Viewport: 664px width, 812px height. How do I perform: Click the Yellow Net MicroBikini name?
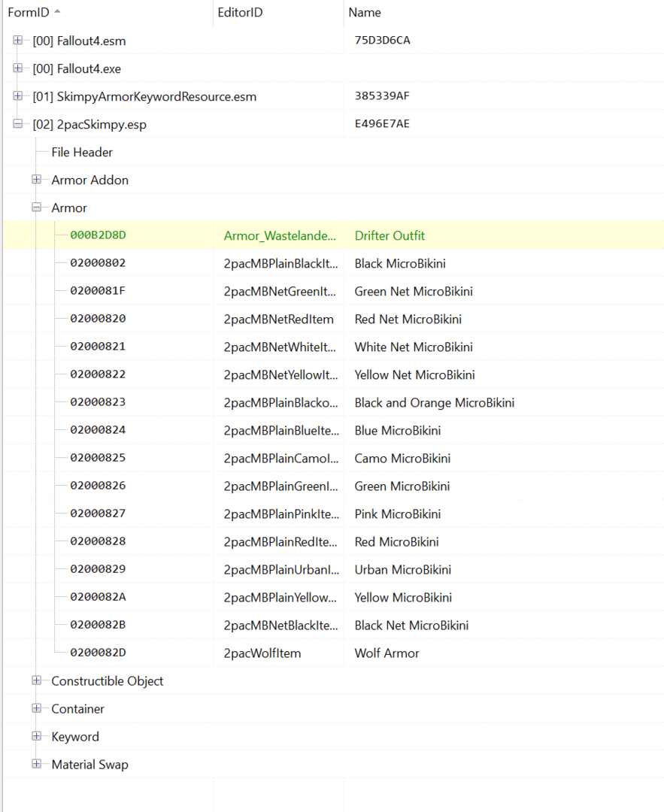pyautogui.click(x=414, y=375)
